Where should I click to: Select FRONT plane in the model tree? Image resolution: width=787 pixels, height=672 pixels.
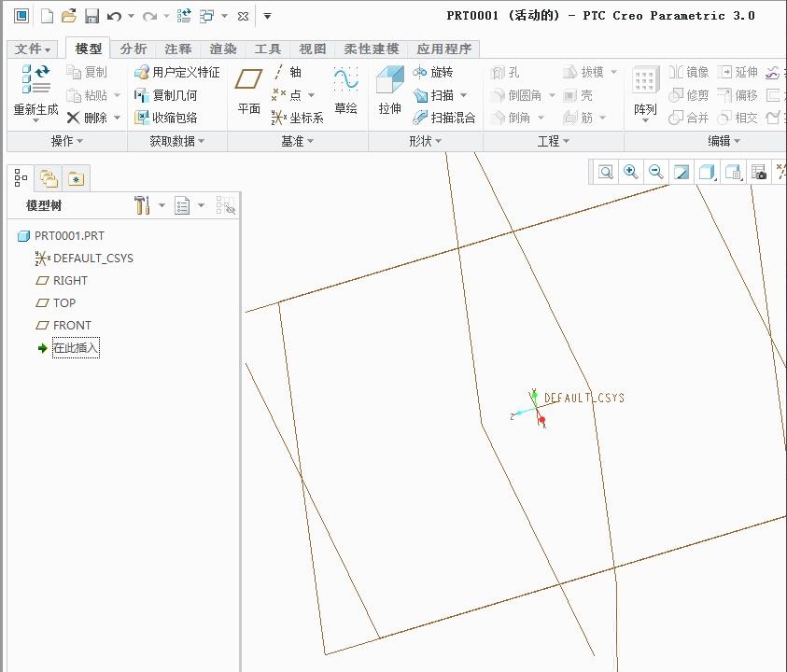73,325
